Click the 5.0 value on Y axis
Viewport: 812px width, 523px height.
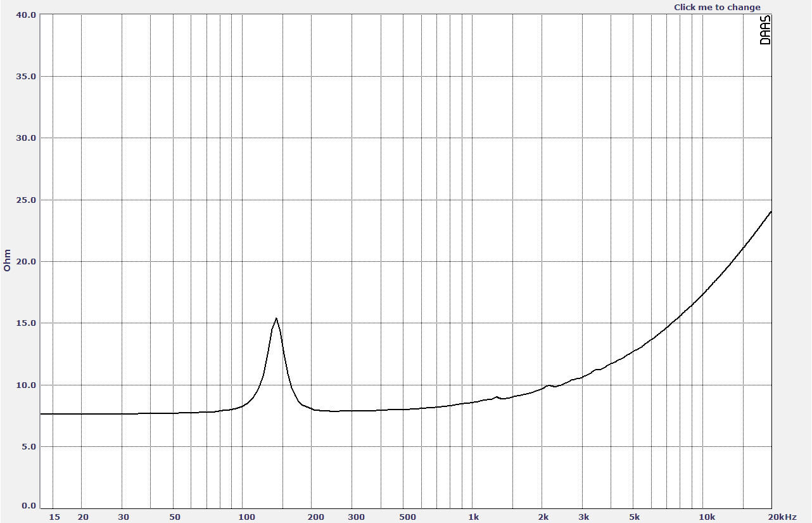(x=29, y=446)
